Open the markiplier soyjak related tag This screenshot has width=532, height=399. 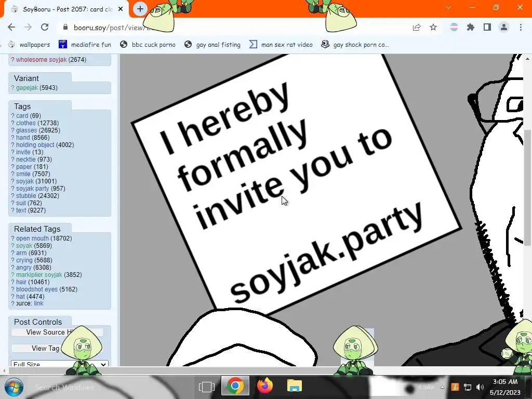tap(39, 275)
